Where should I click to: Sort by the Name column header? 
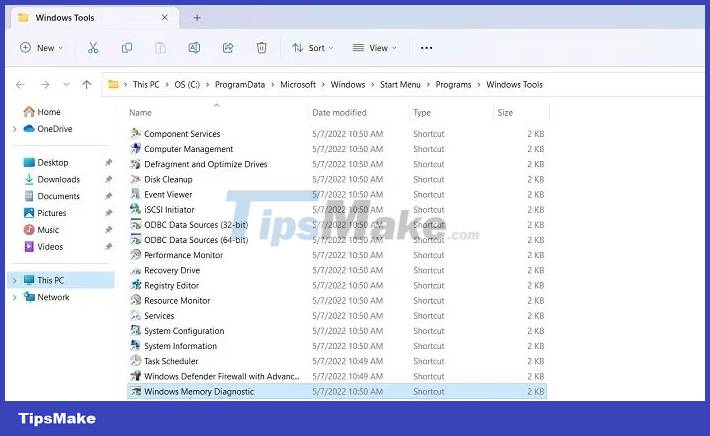[x=140, y=113]
